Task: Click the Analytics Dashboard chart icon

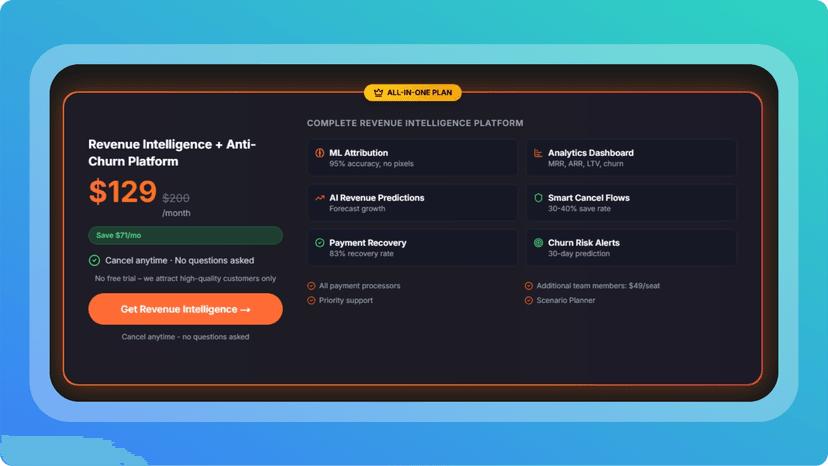Action: tap(538, 153)
